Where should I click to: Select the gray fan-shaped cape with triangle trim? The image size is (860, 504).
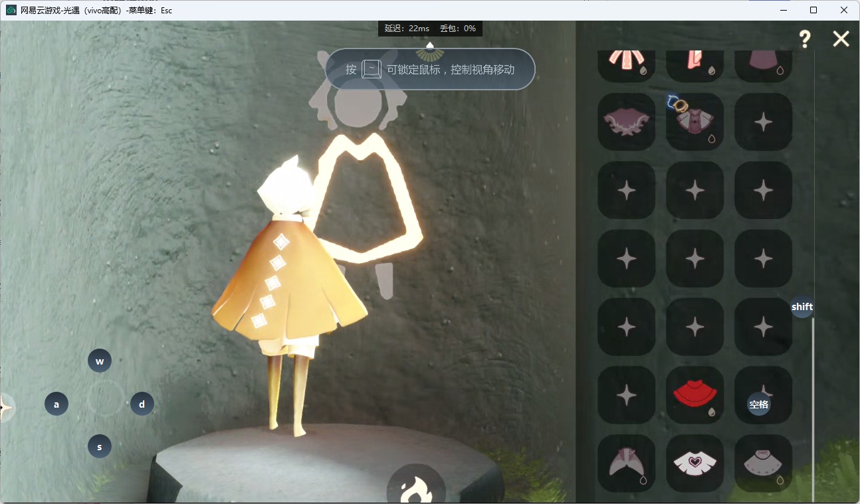pyautogui.click(x=764, y=463)
